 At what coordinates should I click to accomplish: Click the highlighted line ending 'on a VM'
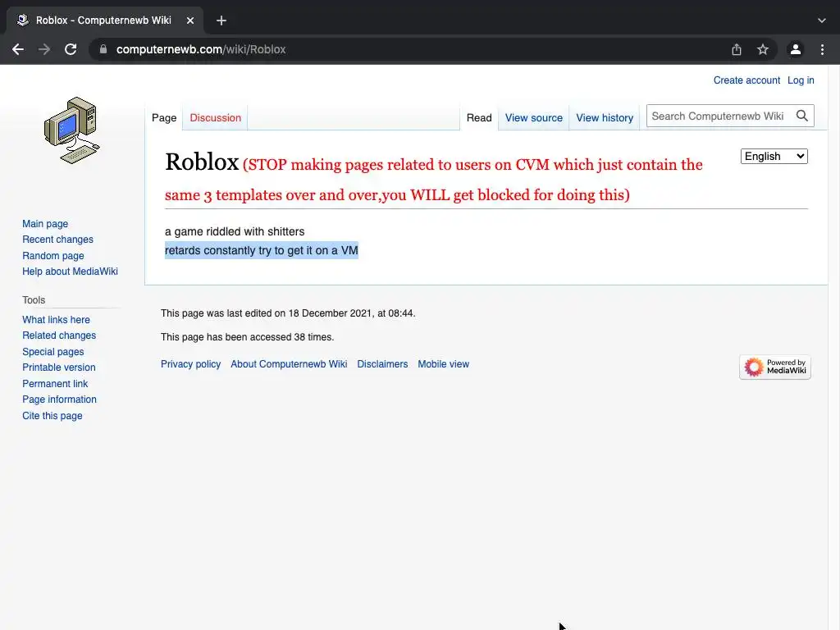click(262, 250)
